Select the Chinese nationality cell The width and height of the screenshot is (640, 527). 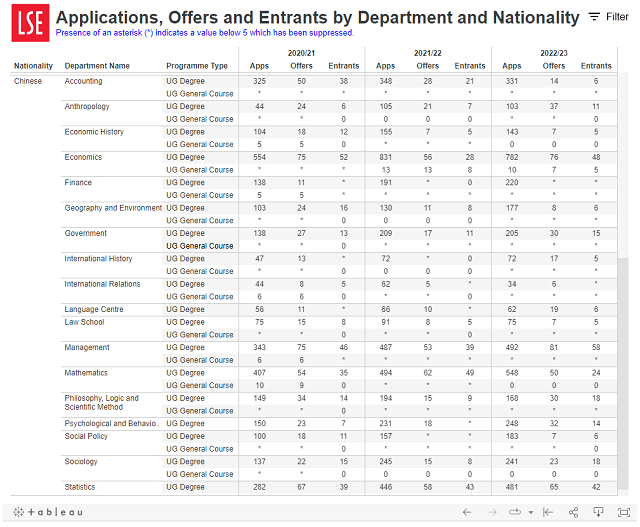coord(28,81)
